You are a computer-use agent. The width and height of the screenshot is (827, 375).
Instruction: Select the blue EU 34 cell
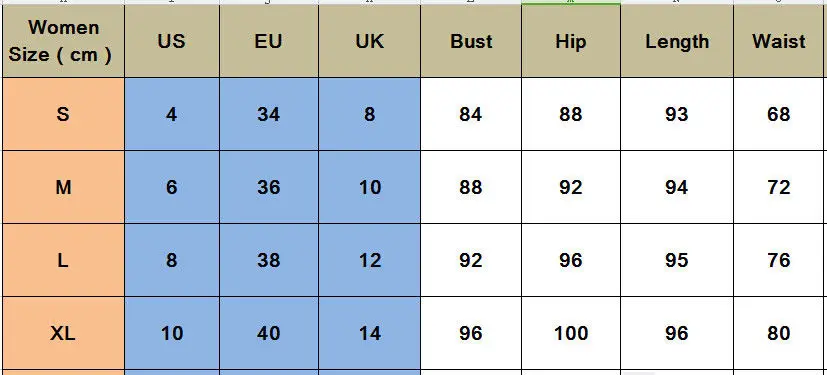click(x=269, y=114)
